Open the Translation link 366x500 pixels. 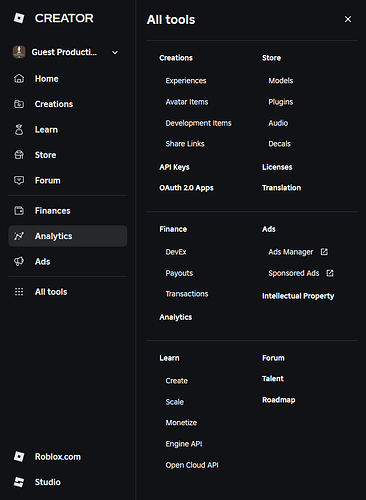click(x=281, y=188)
